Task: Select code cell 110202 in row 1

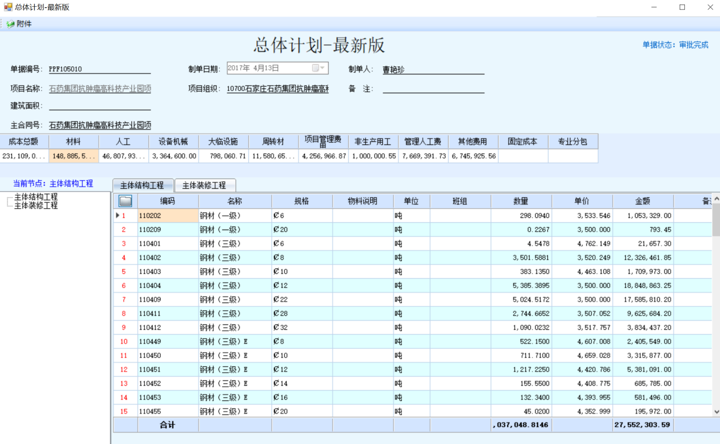Action: (x=168, y=215)
